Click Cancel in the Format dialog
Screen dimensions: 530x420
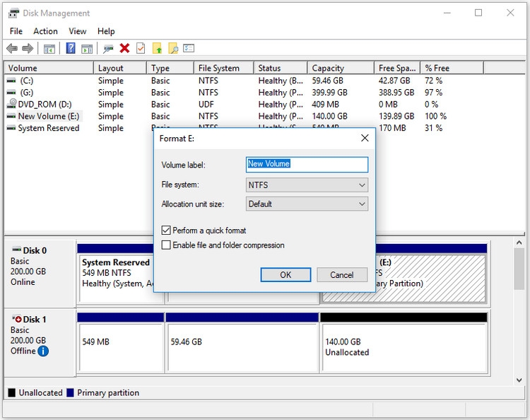(342, 274)
